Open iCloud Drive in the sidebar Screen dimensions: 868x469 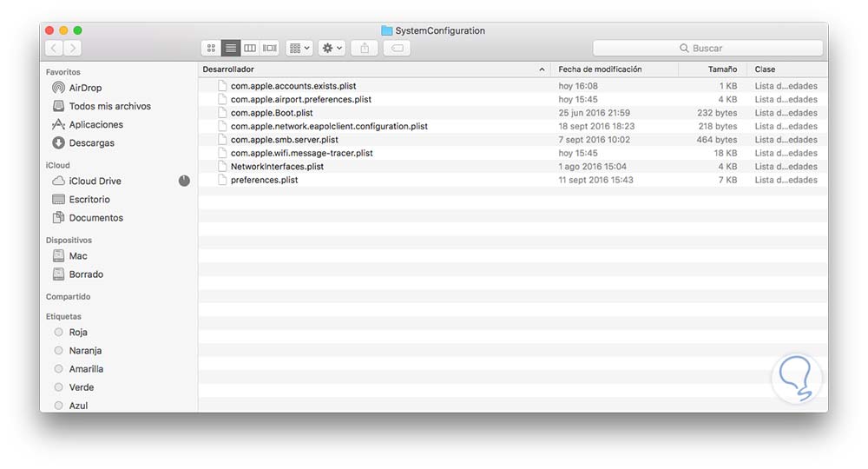pyautogui.click(x=95, y=181)
